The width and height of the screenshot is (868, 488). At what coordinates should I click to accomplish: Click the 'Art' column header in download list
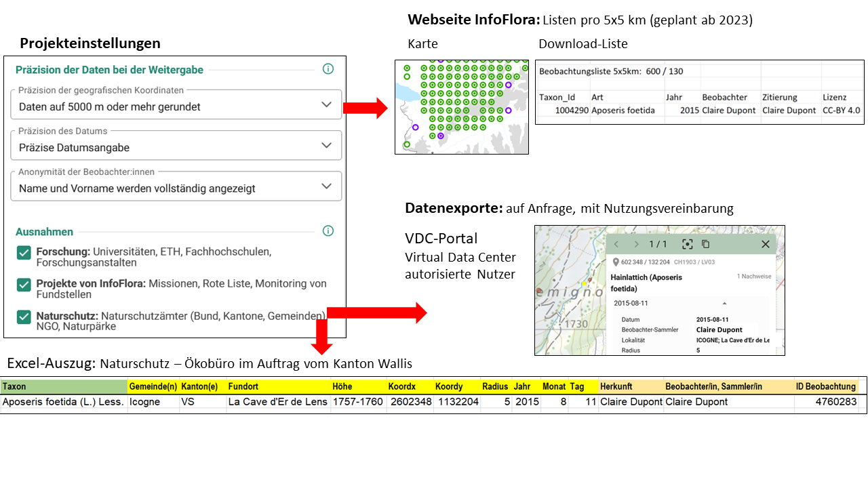(x=597, y=98)
